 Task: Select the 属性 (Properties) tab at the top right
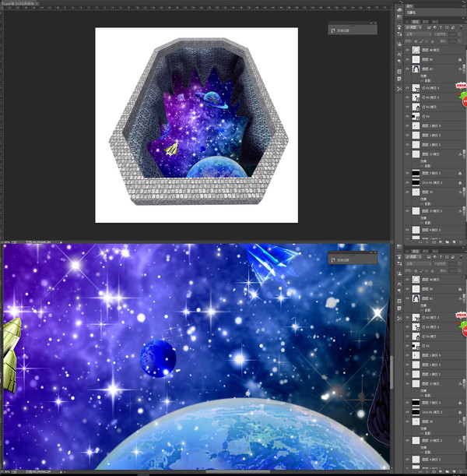click(x=409, y=6)
